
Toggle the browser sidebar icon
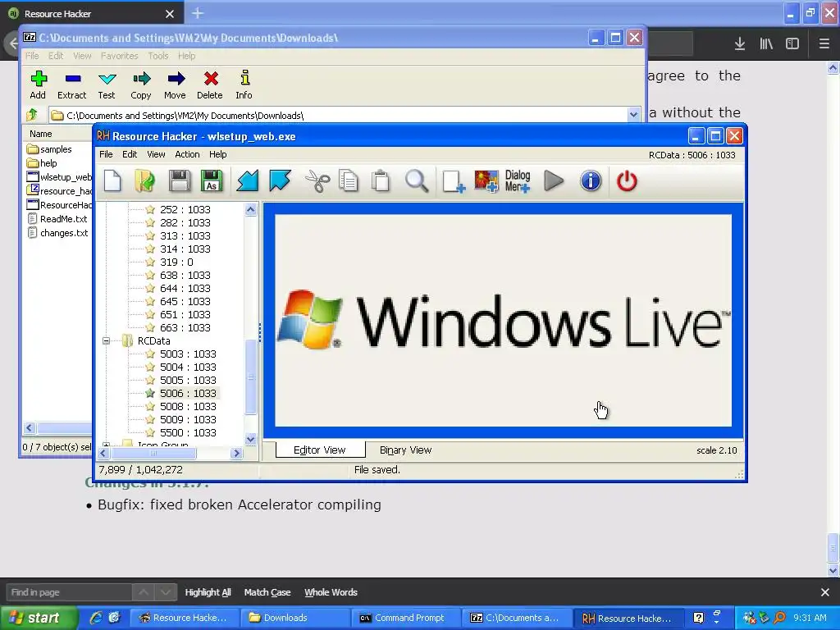(x=792, y=44)
